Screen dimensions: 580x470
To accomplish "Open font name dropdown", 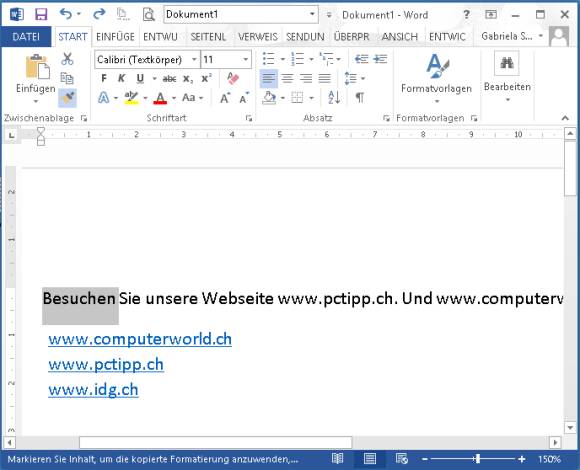I will 194,59.
